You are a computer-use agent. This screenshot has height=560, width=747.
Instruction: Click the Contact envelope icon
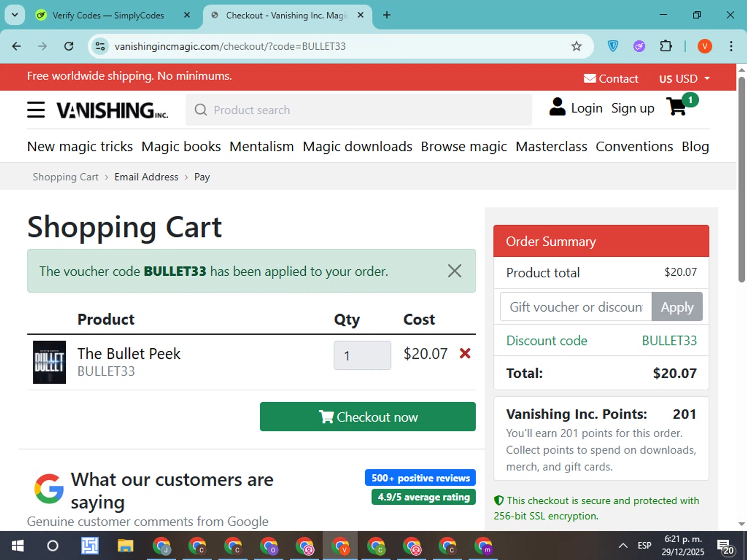[x=590, y=79]
